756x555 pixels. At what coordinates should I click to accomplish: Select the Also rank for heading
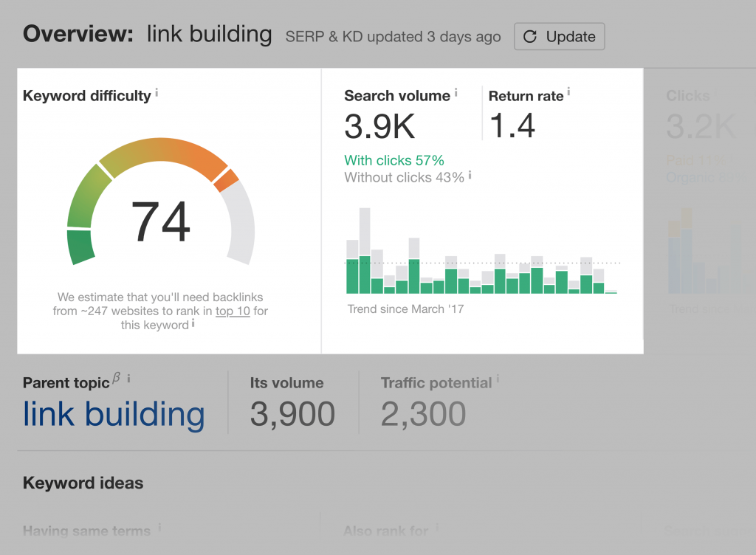[x=386, y=531]
